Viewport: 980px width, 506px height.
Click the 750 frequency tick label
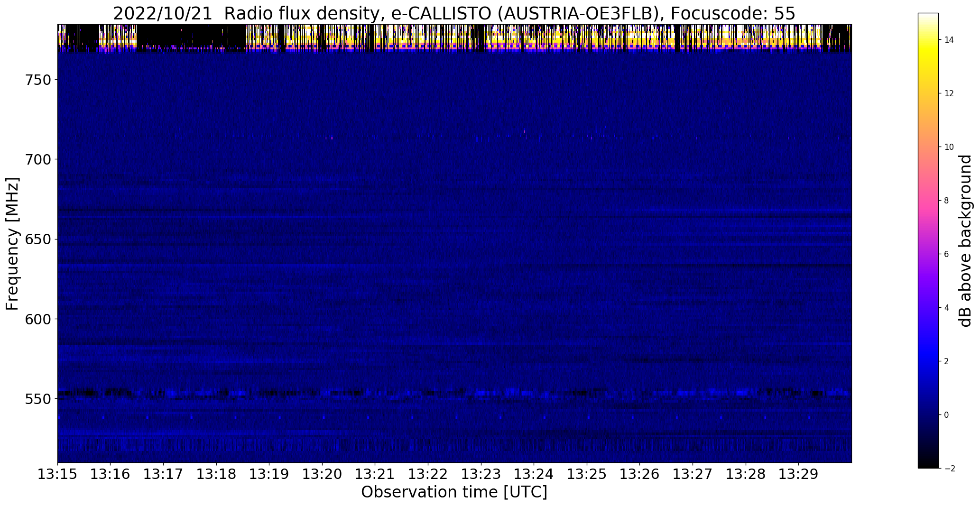(37, 80)
